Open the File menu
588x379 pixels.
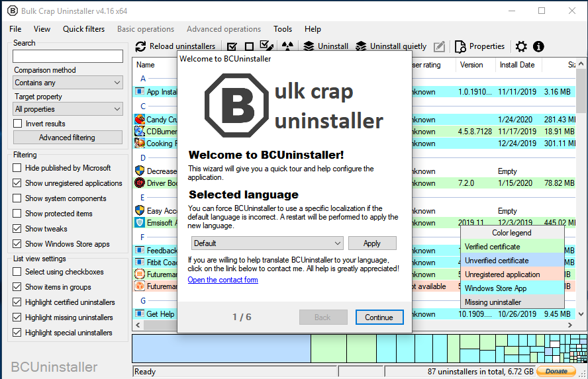[x=15, y=29]
